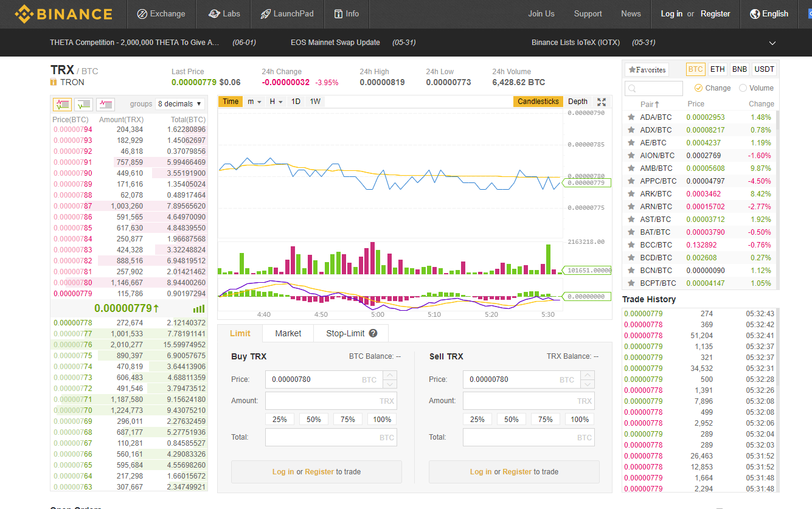The height and width of the screenshot is (509, 812).
Task: Click the search magnifier icon in pair search
Action: [633, 89]
